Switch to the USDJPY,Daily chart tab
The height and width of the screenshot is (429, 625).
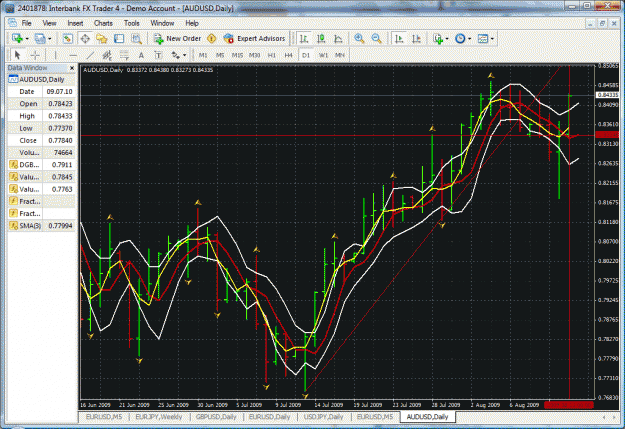tap(323, 417)
